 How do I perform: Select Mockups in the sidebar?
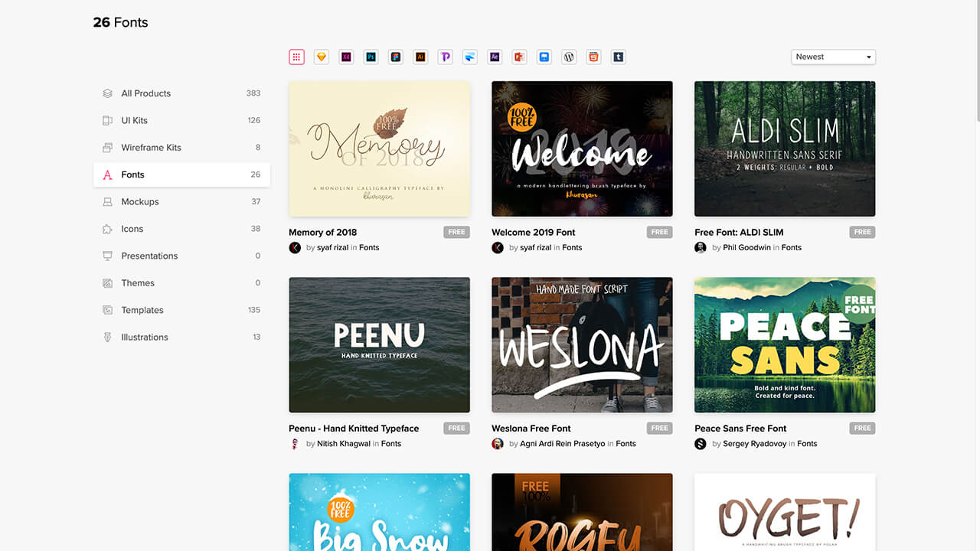tap(140, 202)
